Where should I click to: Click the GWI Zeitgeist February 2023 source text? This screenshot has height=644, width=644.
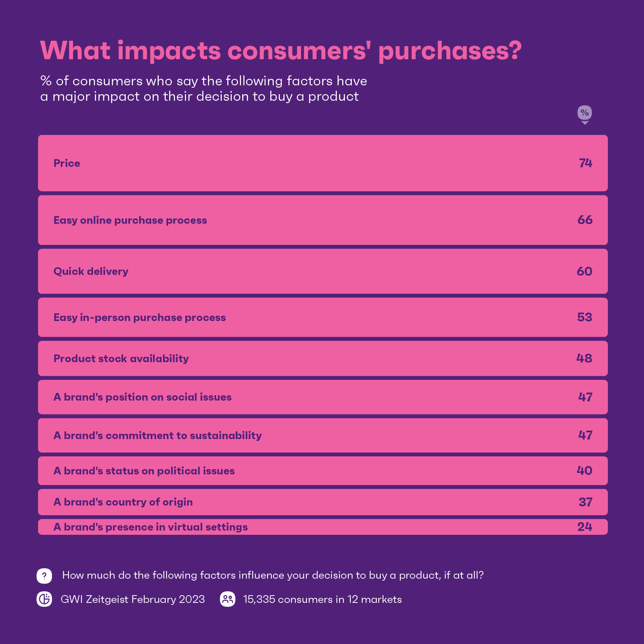pos(133,599)
